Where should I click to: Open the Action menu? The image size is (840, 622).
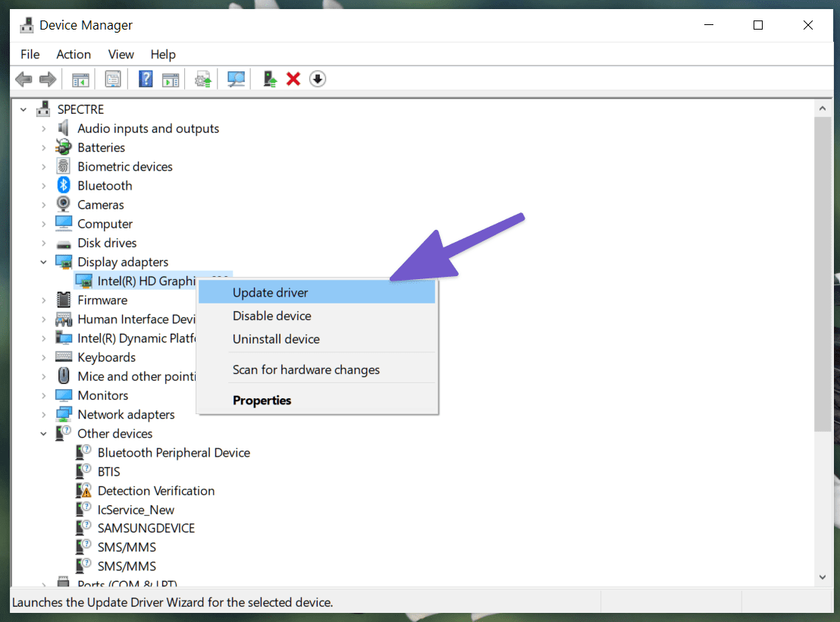(74, 55)
